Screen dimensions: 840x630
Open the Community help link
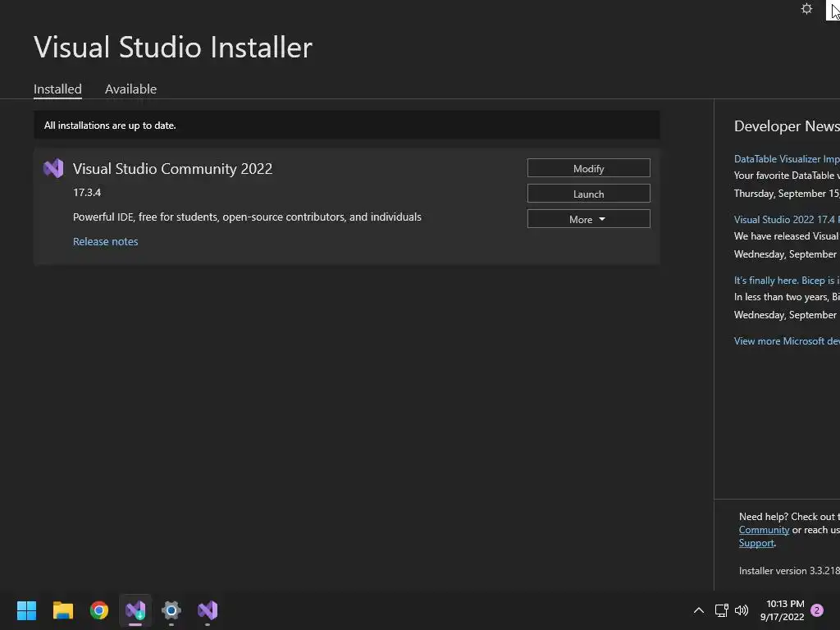point(764,530)
